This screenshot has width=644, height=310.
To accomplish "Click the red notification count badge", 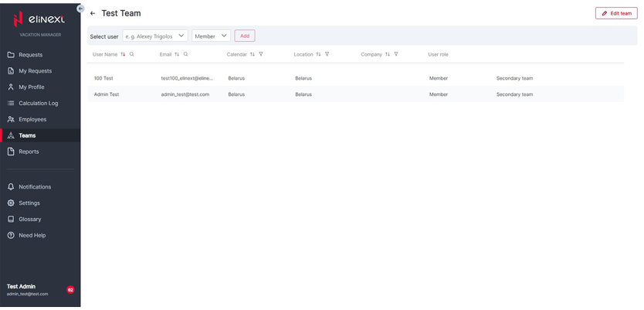I will (x=70, y=290).
